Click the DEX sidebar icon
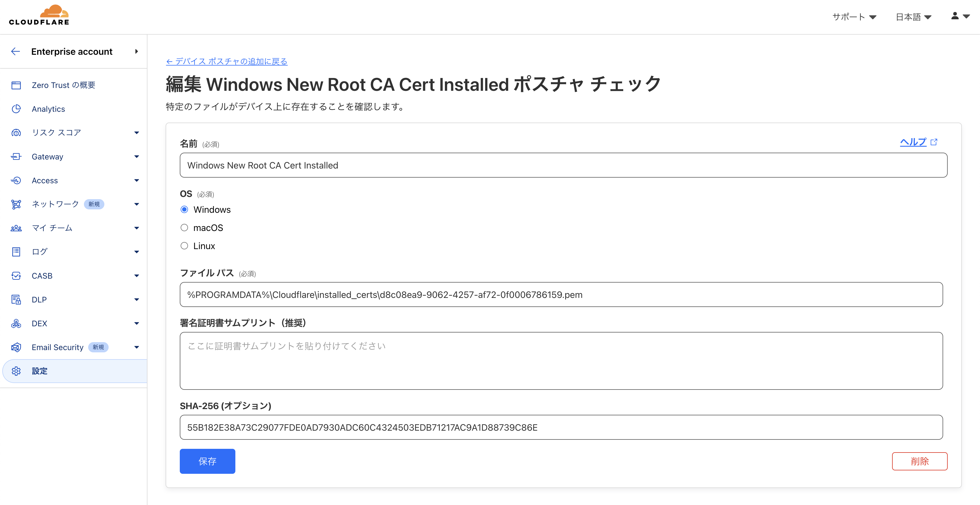The image size is (980, 505). coord(16,323)
